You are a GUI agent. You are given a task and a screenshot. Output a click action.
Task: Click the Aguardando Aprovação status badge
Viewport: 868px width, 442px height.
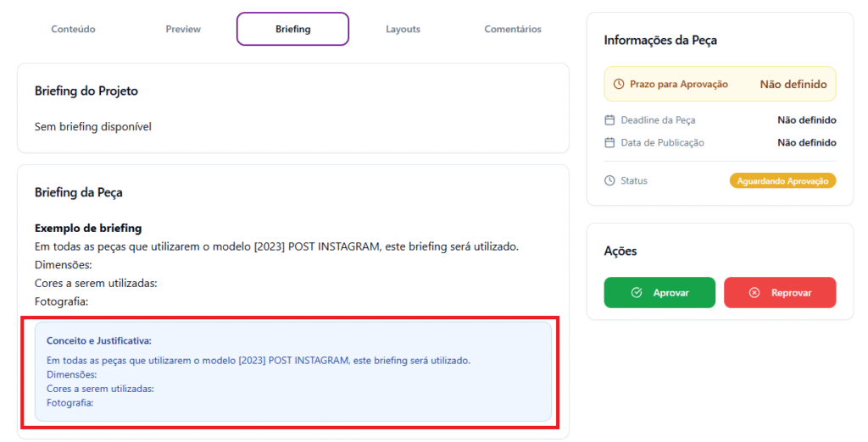782,180
